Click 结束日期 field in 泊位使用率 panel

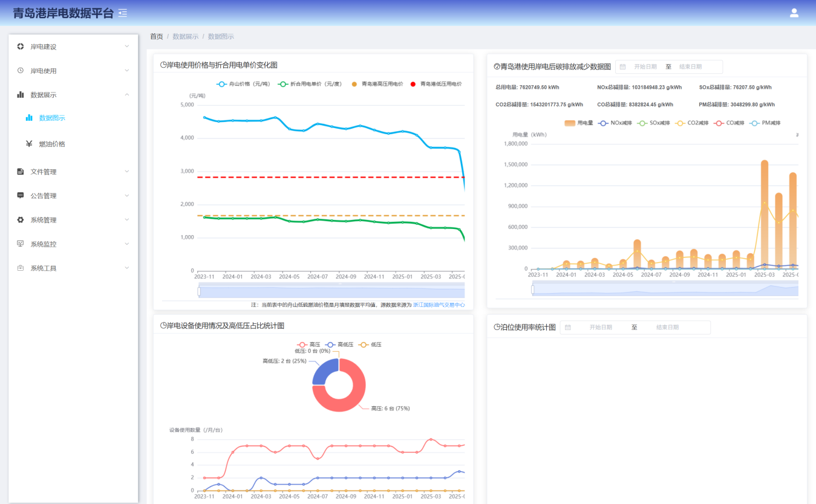point(668,328)
